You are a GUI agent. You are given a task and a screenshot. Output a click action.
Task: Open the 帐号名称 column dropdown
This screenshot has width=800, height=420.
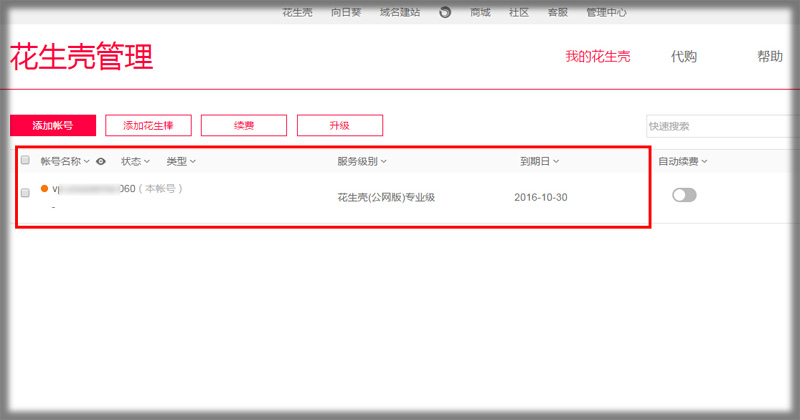point(65,161)
